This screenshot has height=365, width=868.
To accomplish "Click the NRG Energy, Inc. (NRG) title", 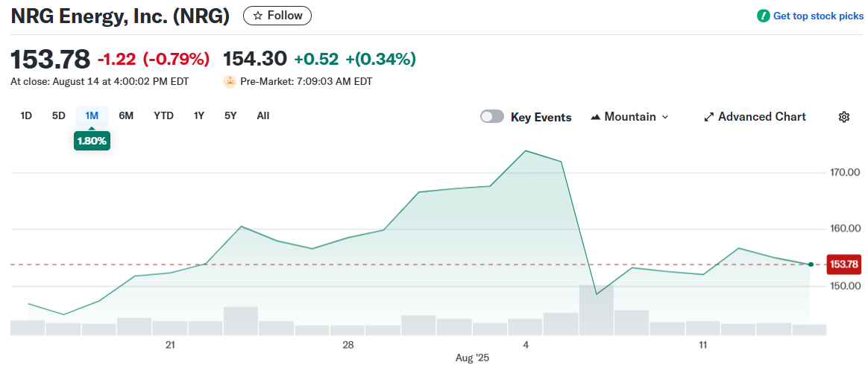I will tap(120, 16).
